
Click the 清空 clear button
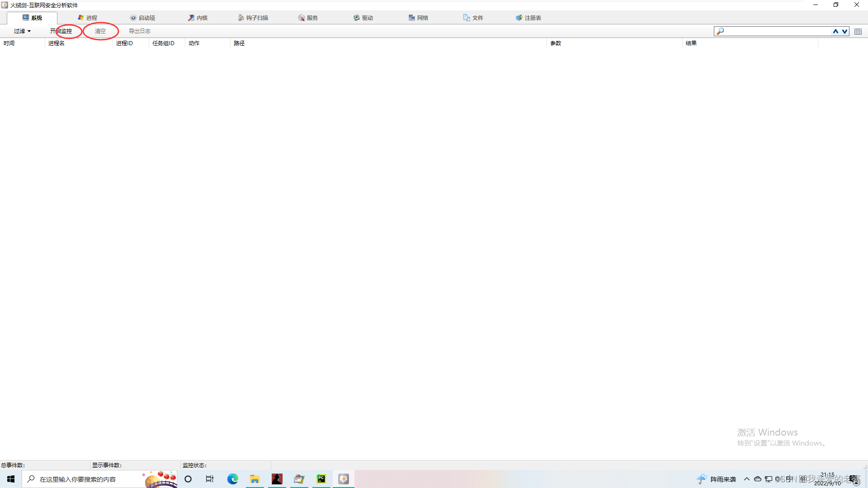point(100,31)
